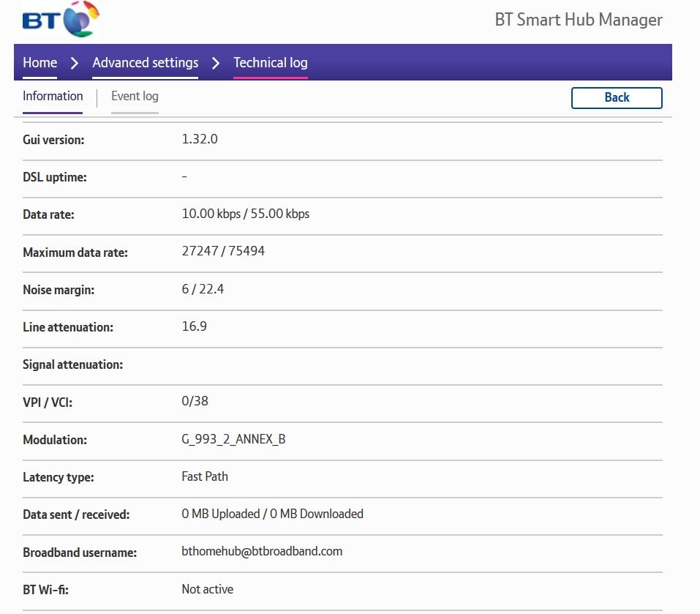The height and width of the screenshot is (614, 700).
Task: Click the Line attenuation label
Action: (x=68, y=327)
